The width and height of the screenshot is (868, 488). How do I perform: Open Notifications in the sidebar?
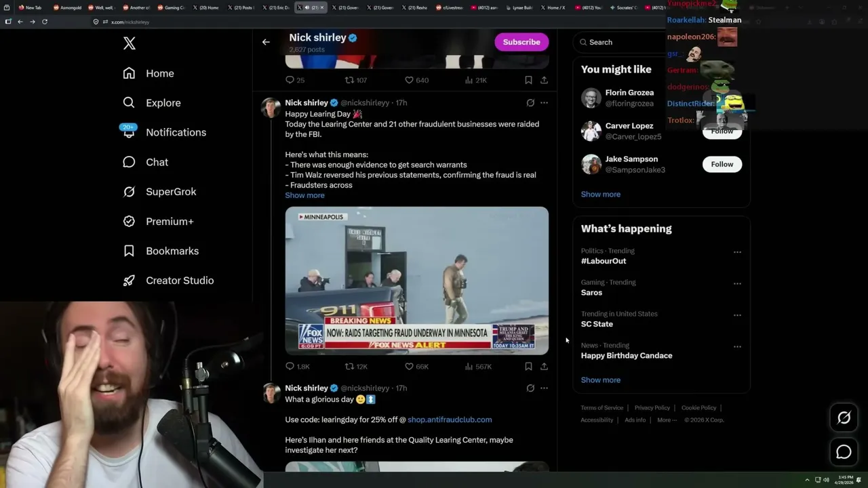164,132
